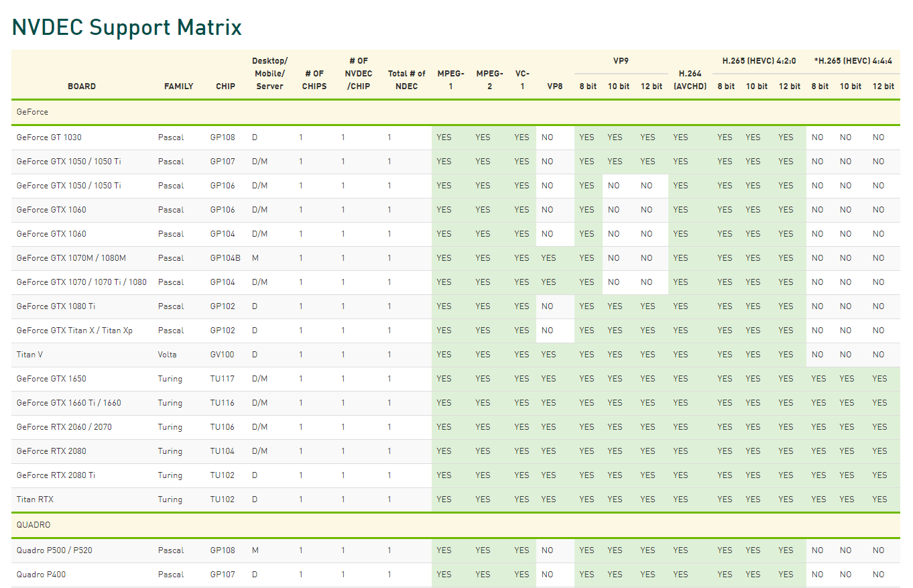Click the *H.265 (HEVC) 4:4:4 group header
Screen dimensions: 913x588
(853, 61)
